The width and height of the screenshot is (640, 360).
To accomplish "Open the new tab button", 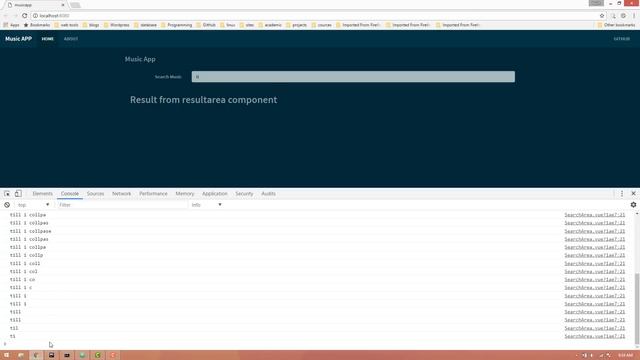I will (x=75, y=5).
